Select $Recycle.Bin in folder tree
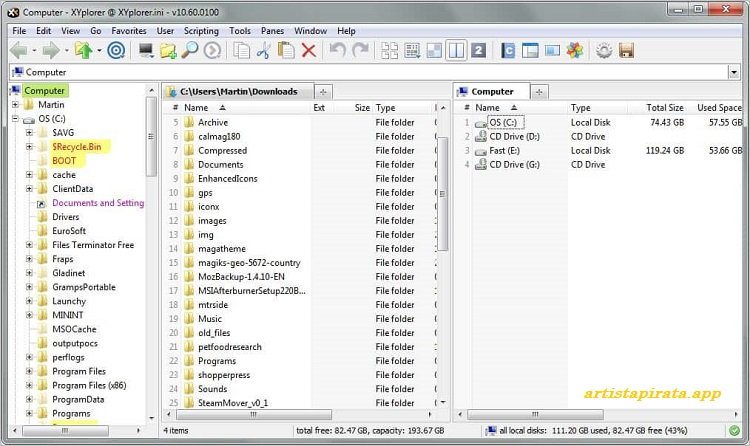750x446 pixels. (x=77, y=146)
